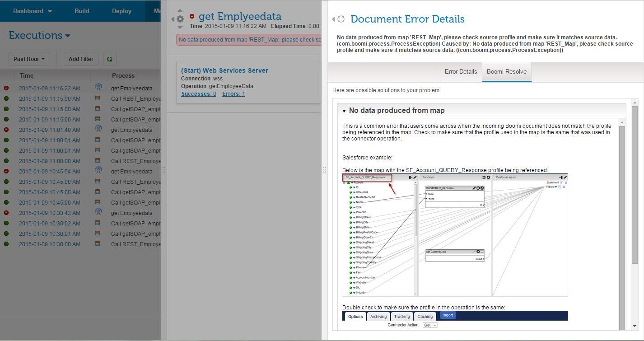Select process Call getSOAP_empl in 10:30:01 AM row

[x=136, y=234]
